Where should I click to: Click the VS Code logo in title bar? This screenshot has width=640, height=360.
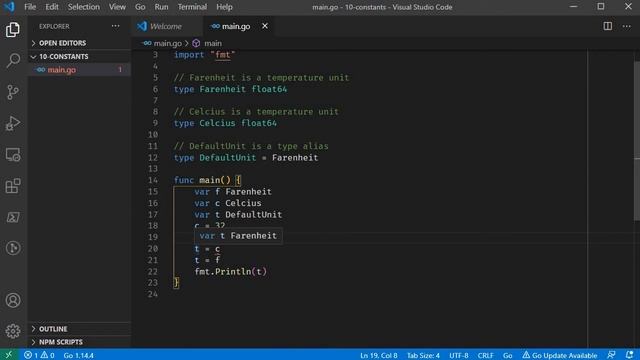pyautogui.click(x=9, y=7)
